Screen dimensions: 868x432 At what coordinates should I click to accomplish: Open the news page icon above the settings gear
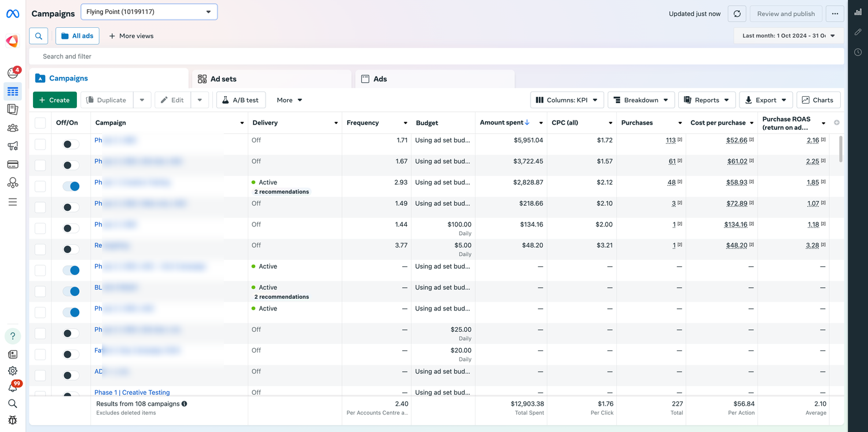coord(13,354)
